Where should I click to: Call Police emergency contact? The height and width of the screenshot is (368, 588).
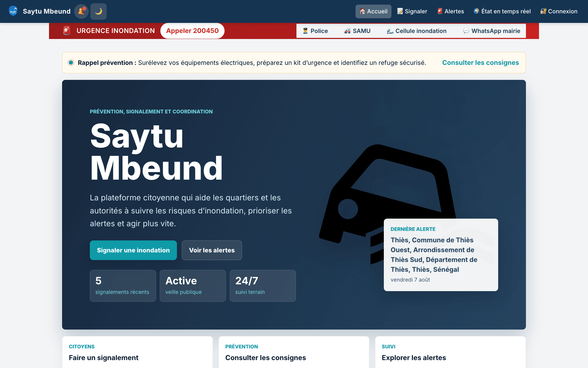click(x=315, y=31)
